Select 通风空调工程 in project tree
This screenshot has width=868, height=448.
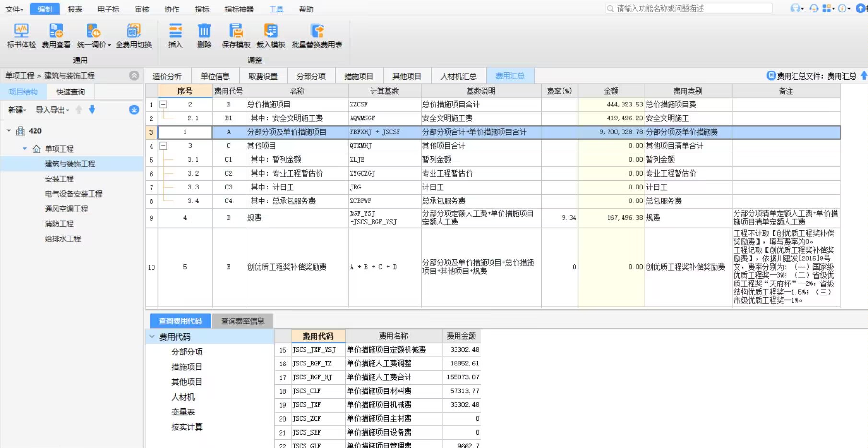click(66, 209)
